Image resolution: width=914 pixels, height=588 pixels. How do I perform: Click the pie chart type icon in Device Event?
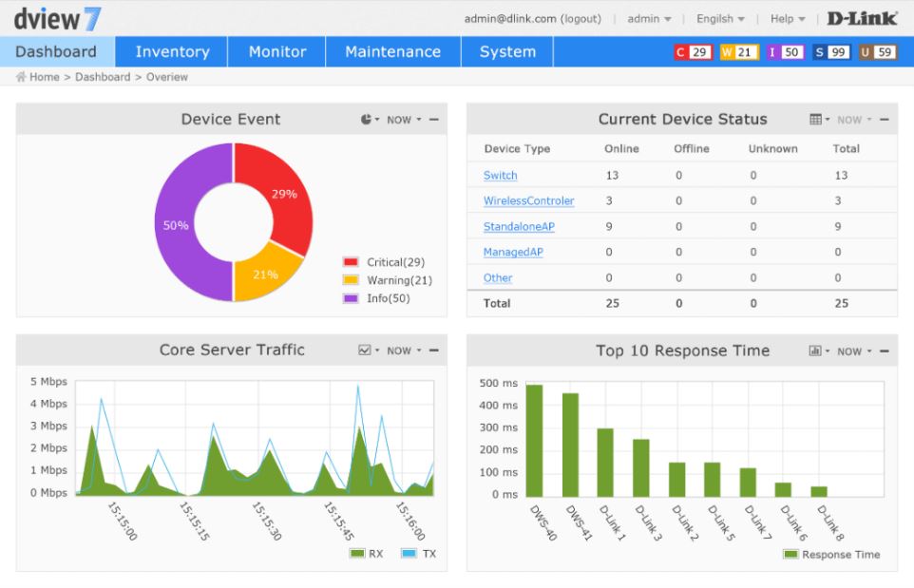pyautogui.click(x=368, y=120)
